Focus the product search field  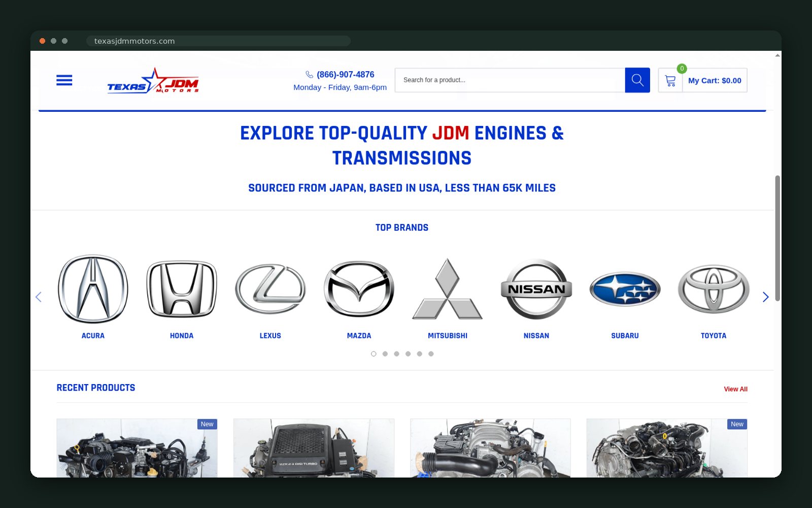pyautogui.click(x=510, y=80)
